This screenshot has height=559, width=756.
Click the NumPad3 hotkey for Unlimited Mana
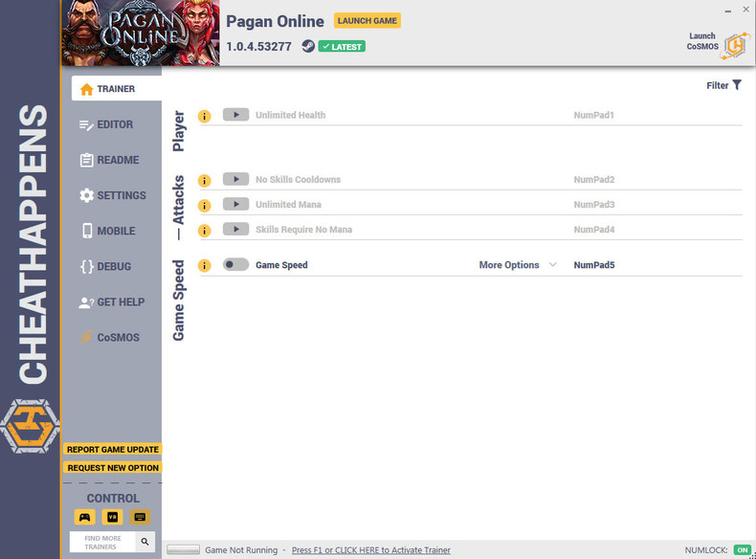coord(594,205)
